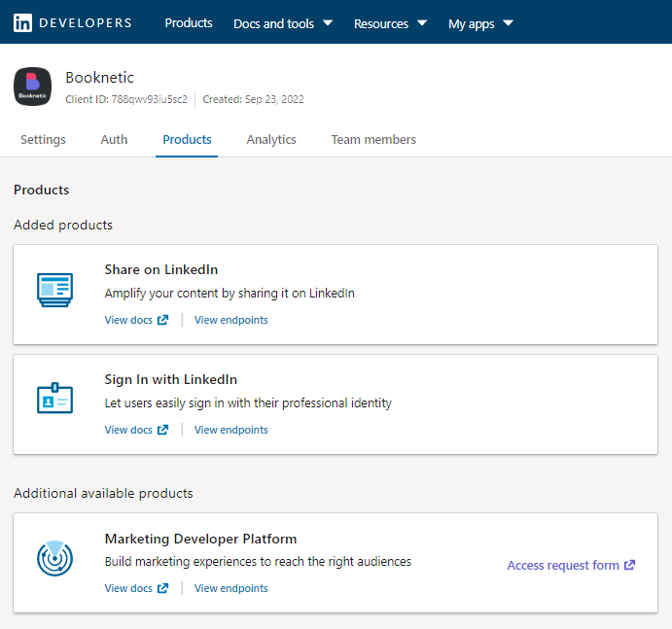
Task: Click the Marketing Developer Platform radar icon
Action: pyautogui.click(x=54, y=558)
